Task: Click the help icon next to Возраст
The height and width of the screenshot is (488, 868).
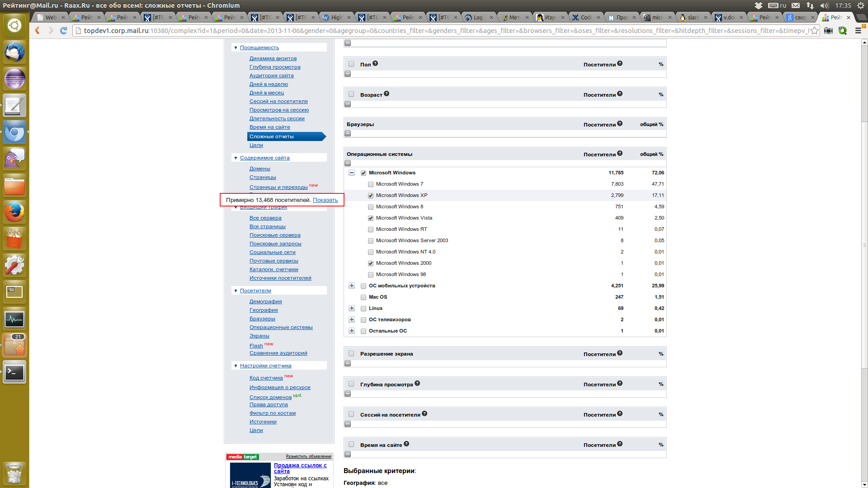Action: tap(387, 94)
